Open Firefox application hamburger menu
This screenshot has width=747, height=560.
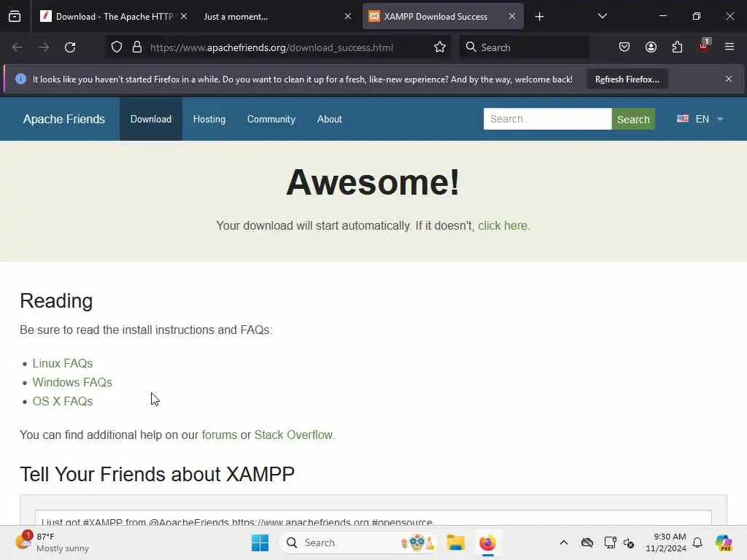coord(729,47)
